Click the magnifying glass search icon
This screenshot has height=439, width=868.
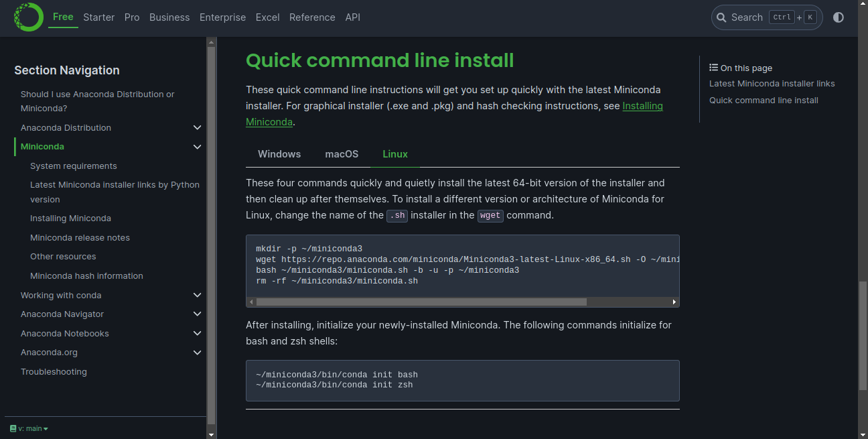point(721,17)
